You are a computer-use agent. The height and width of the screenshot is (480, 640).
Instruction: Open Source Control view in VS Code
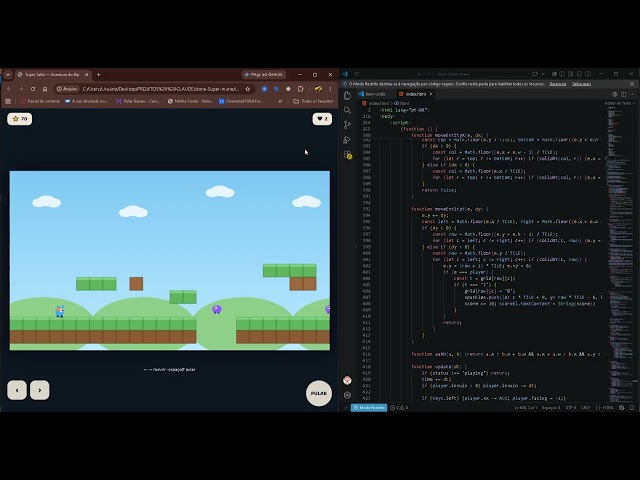click(347, 125)
